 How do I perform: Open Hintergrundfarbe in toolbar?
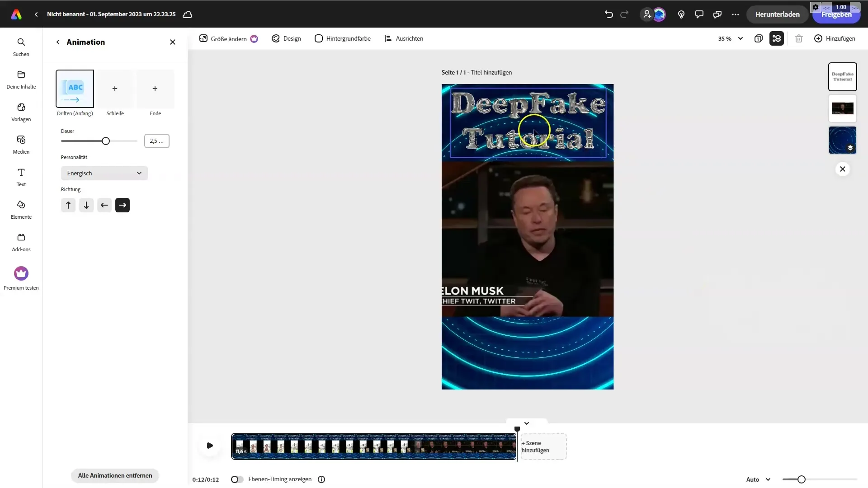343,39
